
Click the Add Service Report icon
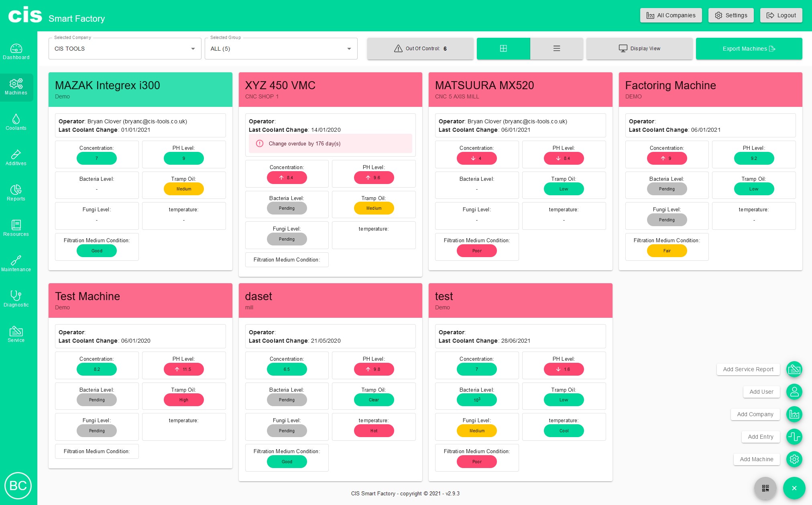point(794,369)
